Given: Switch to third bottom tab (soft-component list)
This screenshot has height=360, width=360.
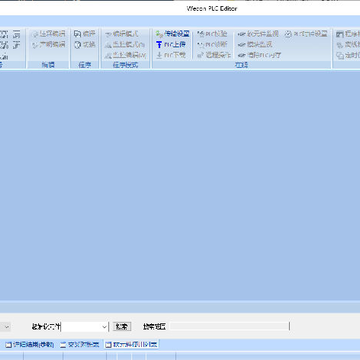Looking at the screenshot, I should click(x=131, y=344).
